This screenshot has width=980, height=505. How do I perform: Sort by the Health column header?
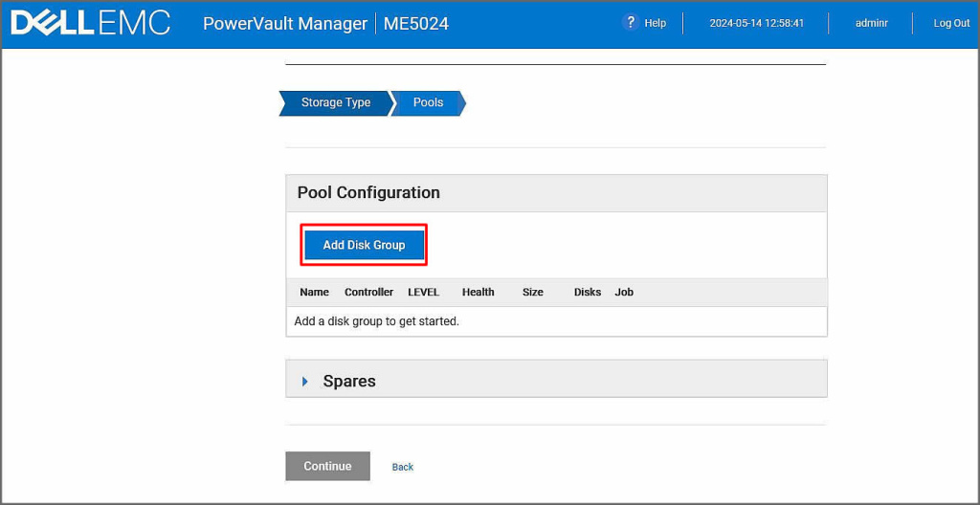coord(478,292)
